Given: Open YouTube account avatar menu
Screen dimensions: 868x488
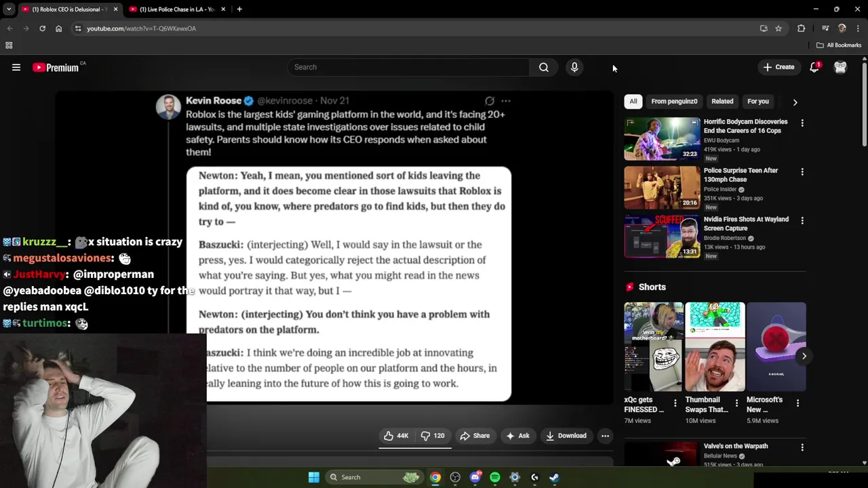Looking at the screenshot, I should click(840, 67).
